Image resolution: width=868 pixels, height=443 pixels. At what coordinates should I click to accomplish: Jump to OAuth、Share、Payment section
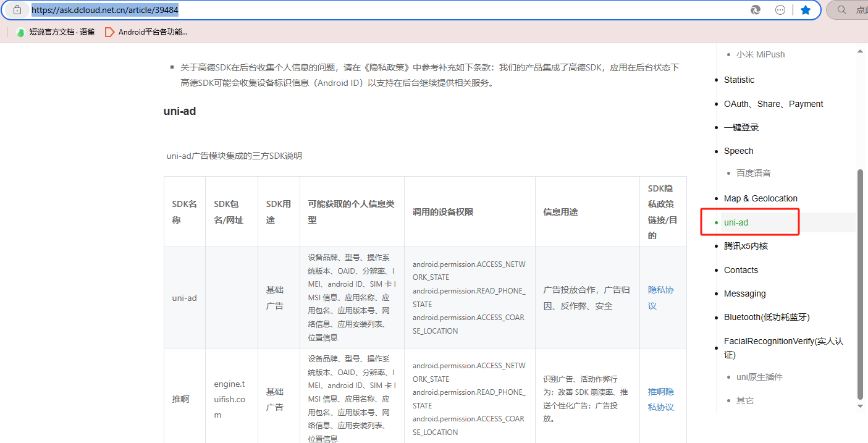(x=773, y=104)
